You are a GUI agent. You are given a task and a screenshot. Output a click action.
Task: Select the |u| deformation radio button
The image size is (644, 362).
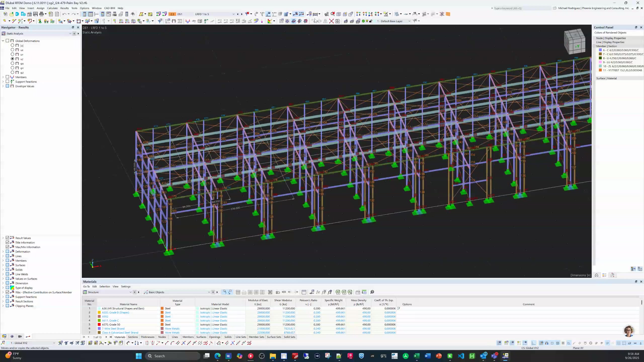(12, 46)
